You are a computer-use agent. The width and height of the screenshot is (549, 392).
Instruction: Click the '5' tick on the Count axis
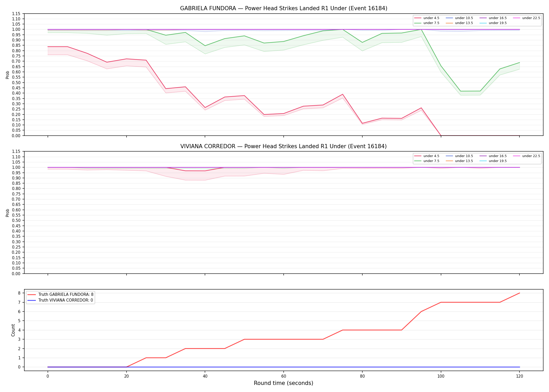[x=19, y=321]
